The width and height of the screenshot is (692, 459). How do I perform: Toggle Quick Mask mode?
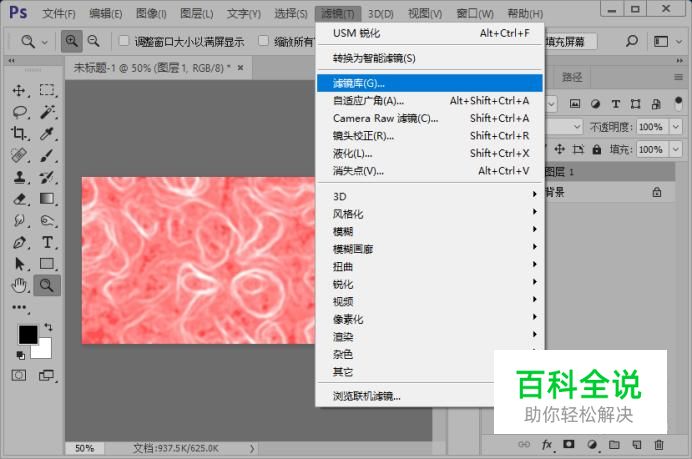pyautogui.click(x=19, y=376)
